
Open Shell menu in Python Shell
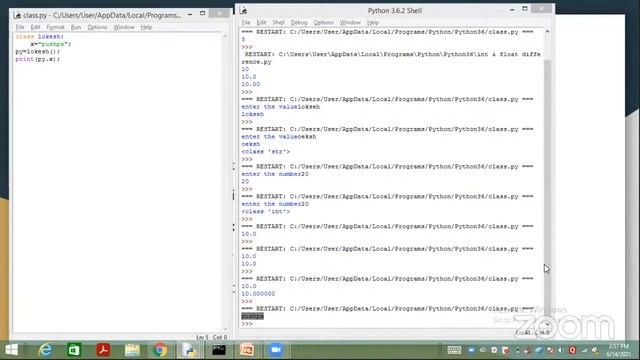[x=278, y=22]
